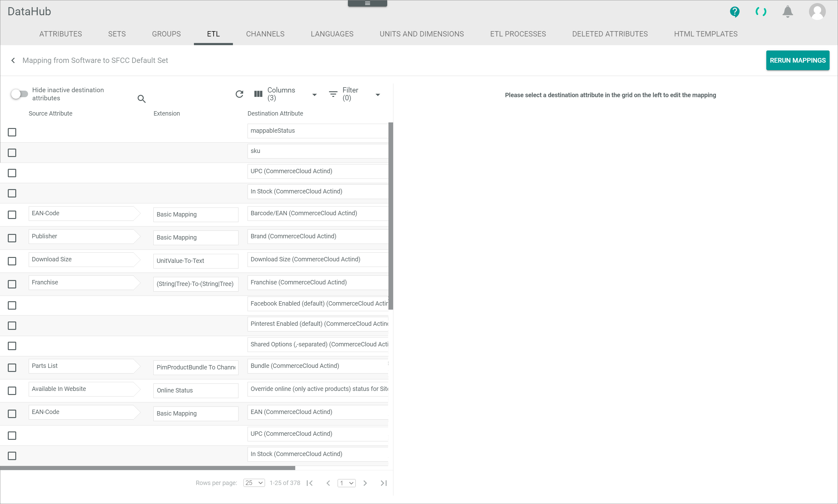Open UNITS AND DIMENSIONS tab
Image resolution: width=838 pixels, height=504 pixels.
coord(421,34)
